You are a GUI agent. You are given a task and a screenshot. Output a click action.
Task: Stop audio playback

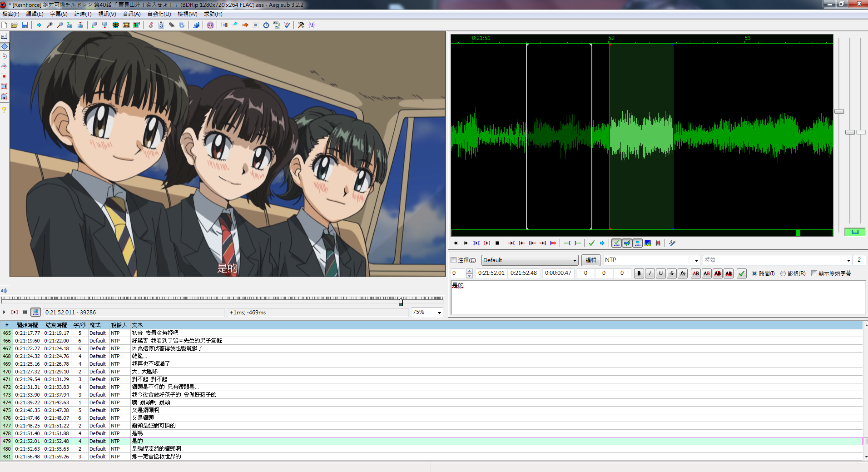(x=497, y=243)
